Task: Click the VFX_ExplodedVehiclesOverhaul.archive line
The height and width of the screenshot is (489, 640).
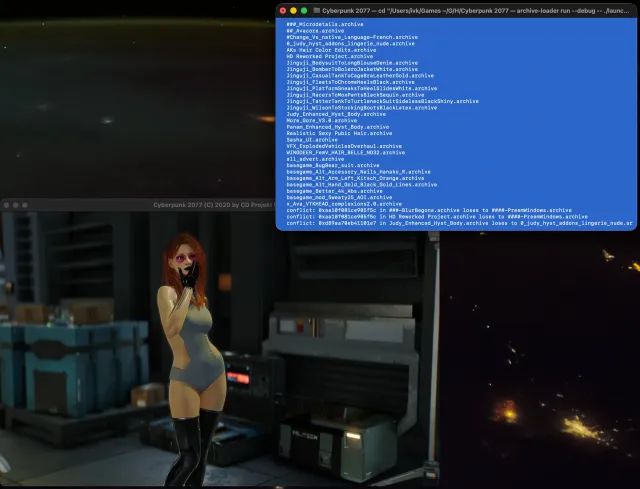Action: coord(344,146)
